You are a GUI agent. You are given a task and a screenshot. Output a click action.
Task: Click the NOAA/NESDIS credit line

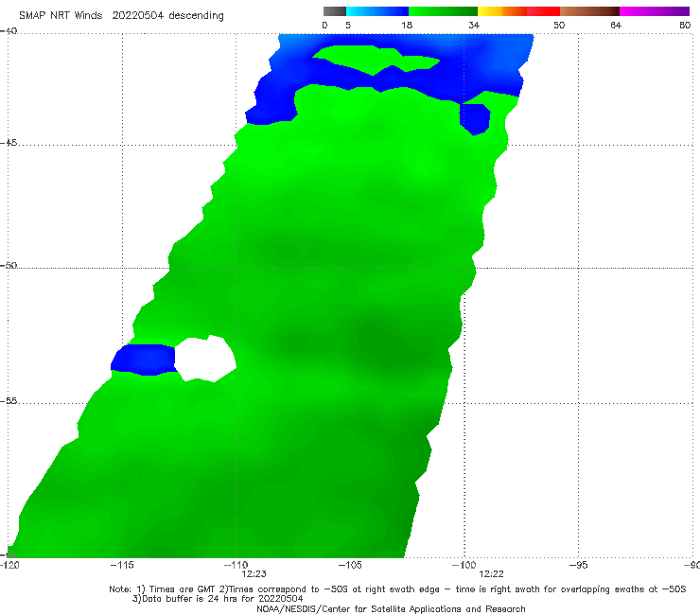(391, 608)
